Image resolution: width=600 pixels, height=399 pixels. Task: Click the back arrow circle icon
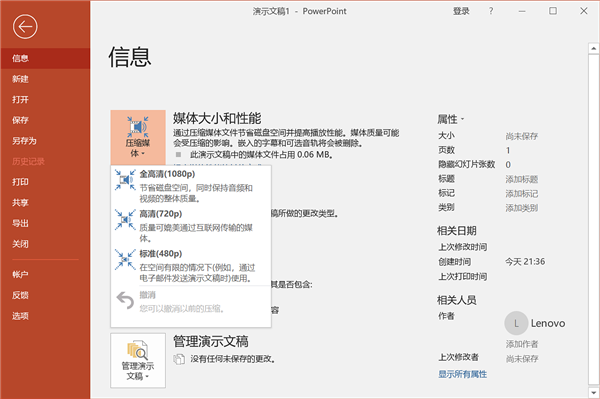click(25, 26)
